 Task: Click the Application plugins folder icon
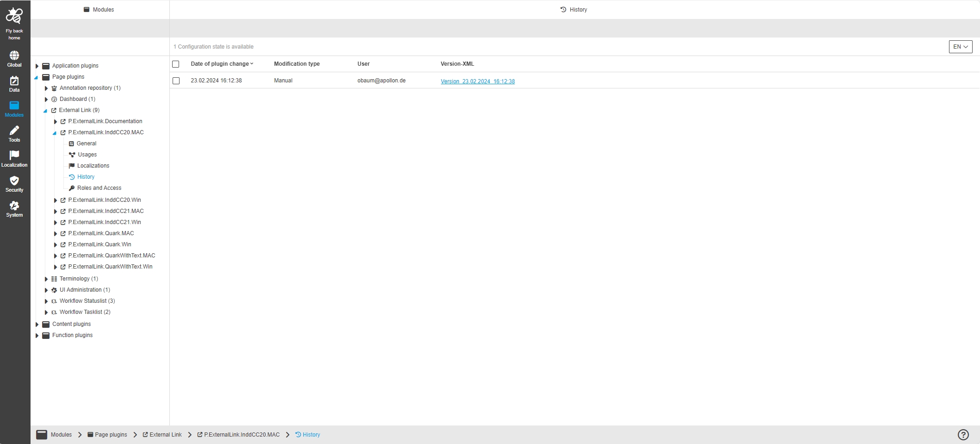coord(46,66)
